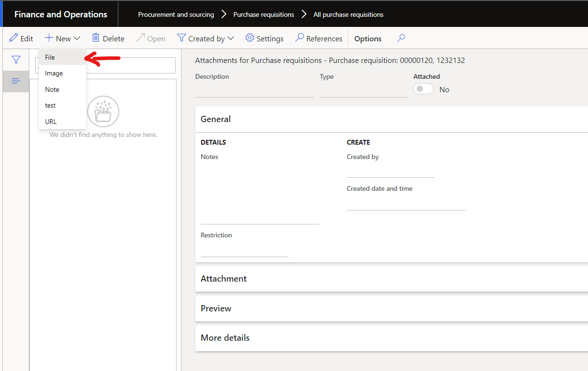Click the Open toolbar button
Viewport: 588px width, 371px height.
151,38
